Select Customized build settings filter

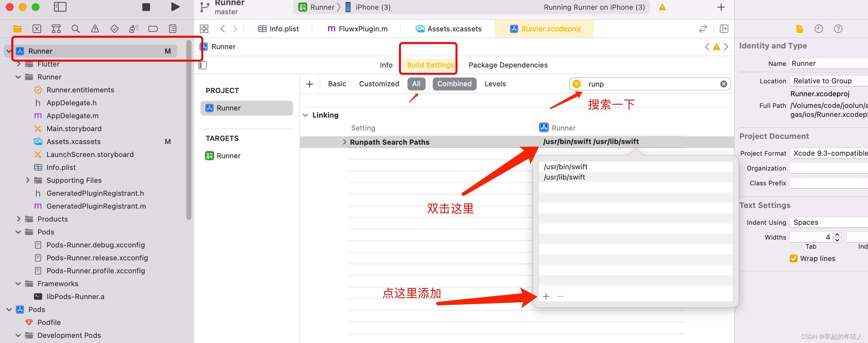point(379,84)
